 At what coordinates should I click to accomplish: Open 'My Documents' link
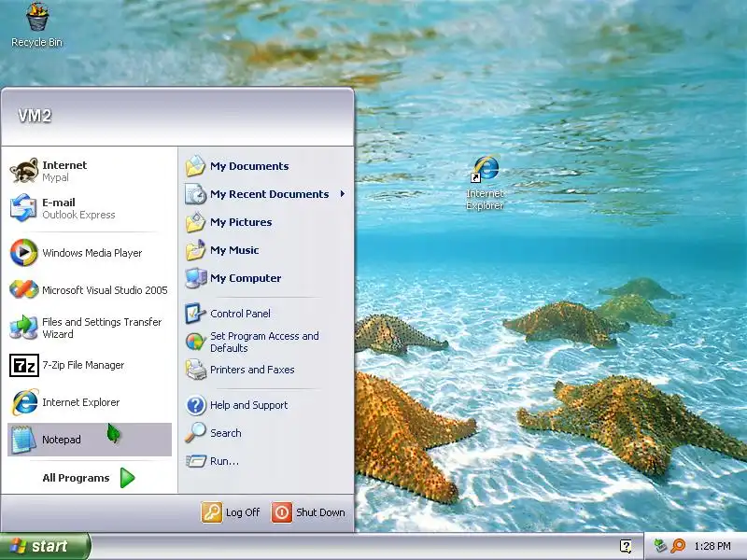click(x=249, y=166)
